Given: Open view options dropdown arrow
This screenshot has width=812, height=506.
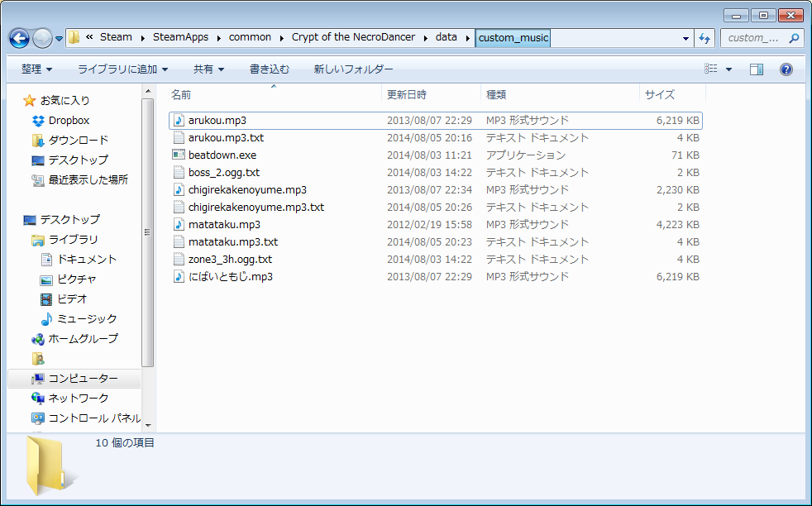Looking at the screenshot, I should pos(728,69).
